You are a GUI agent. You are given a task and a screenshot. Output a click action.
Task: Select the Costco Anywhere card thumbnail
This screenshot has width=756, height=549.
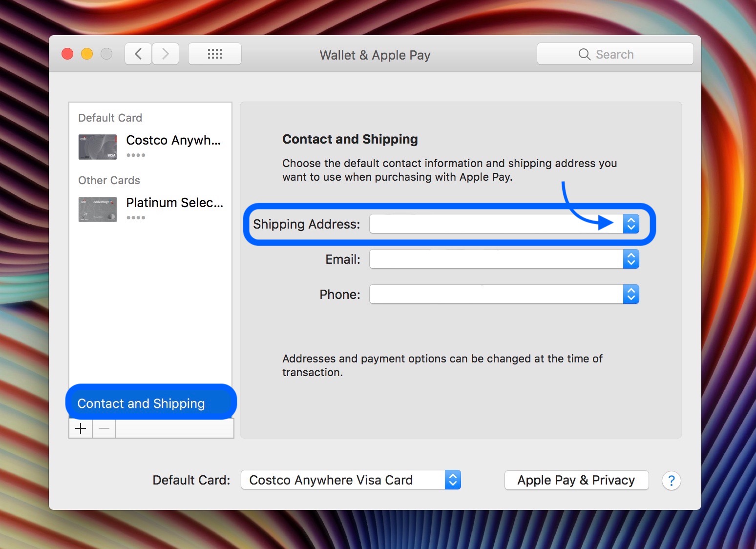point(97,147)
